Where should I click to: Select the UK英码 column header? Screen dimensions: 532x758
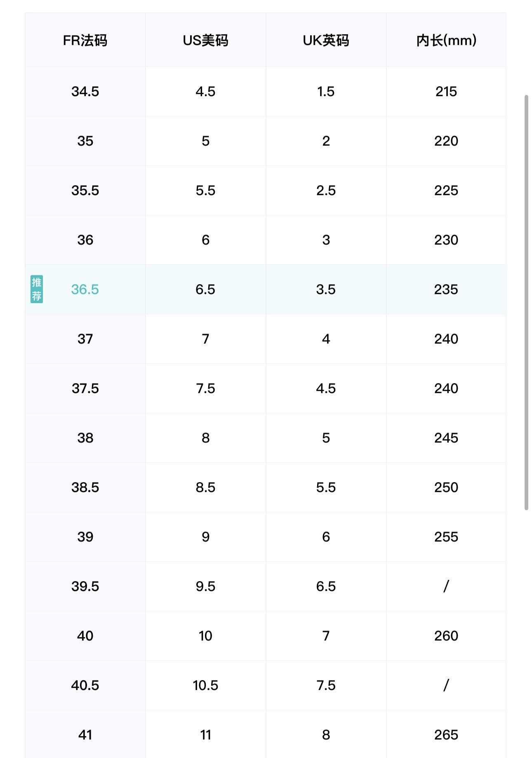point(326,40)
